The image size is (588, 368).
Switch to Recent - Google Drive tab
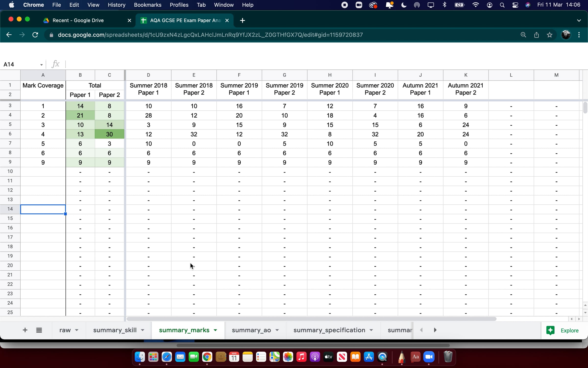click(x=78, y=20)
